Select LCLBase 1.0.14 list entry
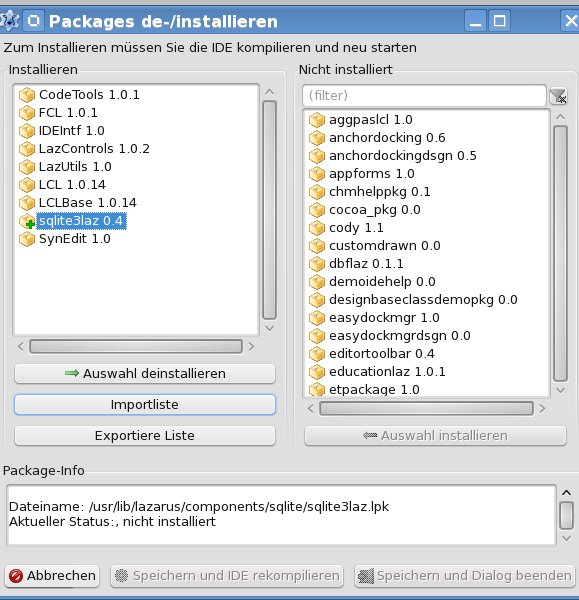 click(x=88, y=203)
